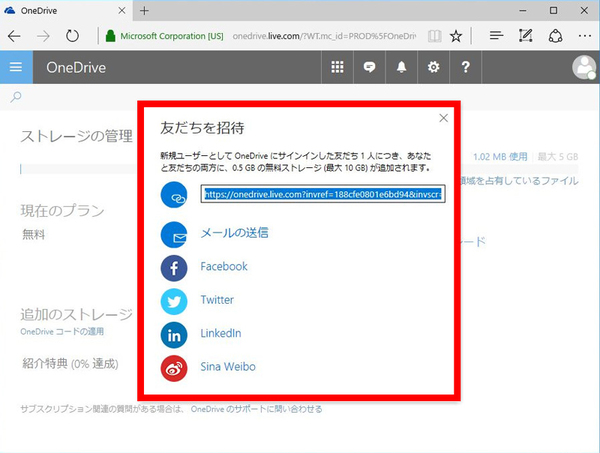Go back with the browser back arrow
Viewport: 600px width, 453px height.
tap(14, 36)
